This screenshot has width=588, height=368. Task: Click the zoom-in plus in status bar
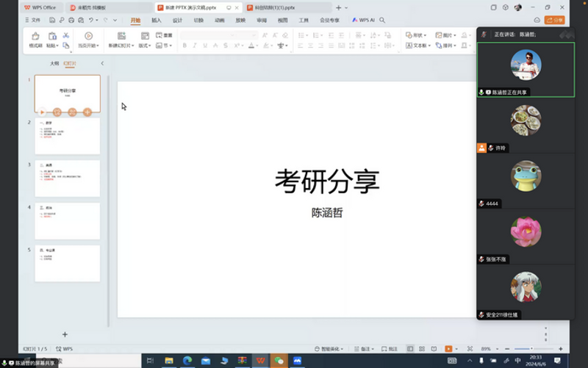coord(561,349)
